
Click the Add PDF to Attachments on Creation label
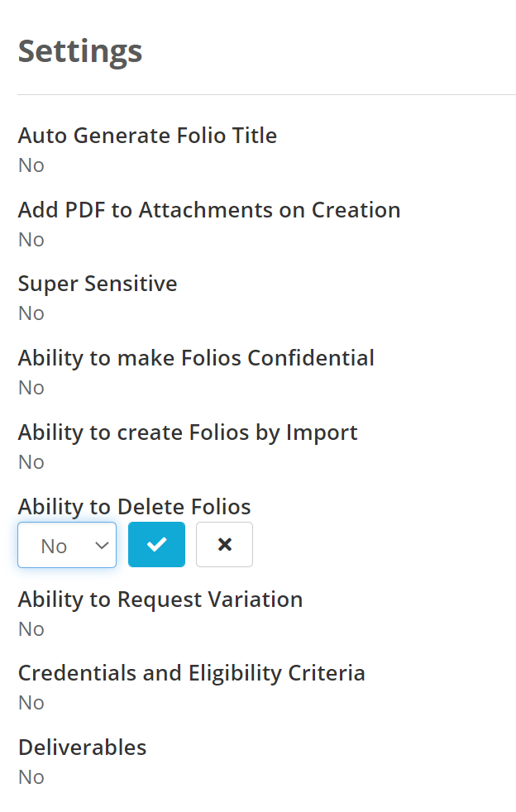(x=209, y=210)
